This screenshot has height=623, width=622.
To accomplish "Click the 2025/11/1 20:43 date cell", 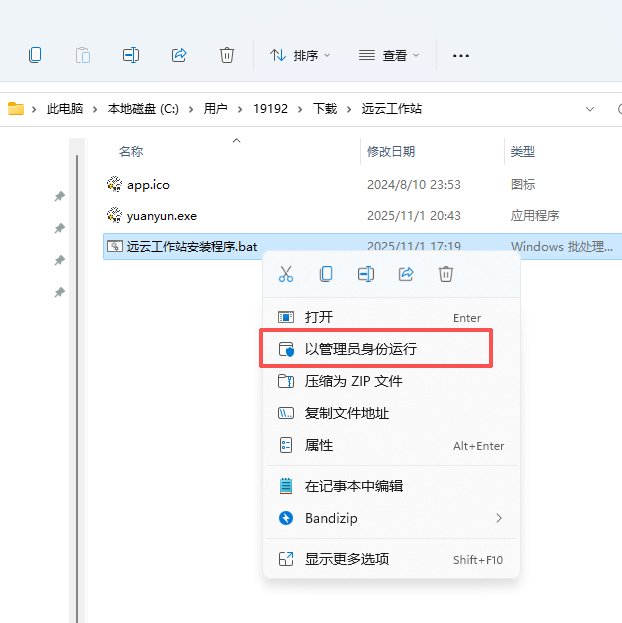I will point(414,216).
